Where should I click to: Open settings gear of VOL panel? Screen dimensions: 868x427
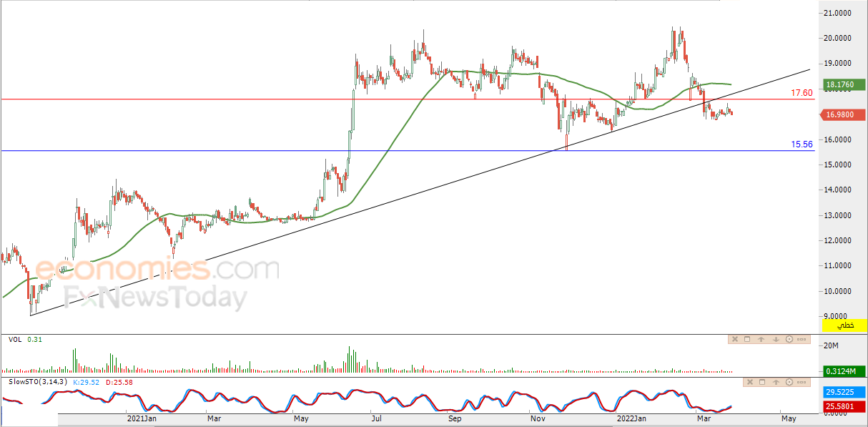tap(789, 339)
